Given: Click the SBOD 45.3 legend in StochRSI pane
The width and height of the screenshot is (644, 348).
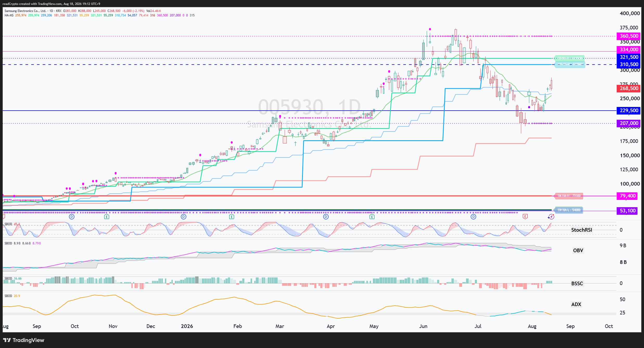Looking at the screenshot, I should 12,224.
